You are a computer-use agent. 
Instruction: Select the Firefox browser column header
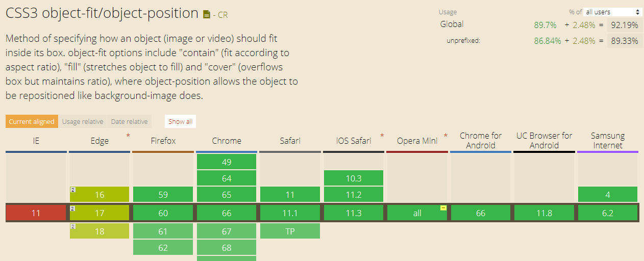[x=163, y=141]
